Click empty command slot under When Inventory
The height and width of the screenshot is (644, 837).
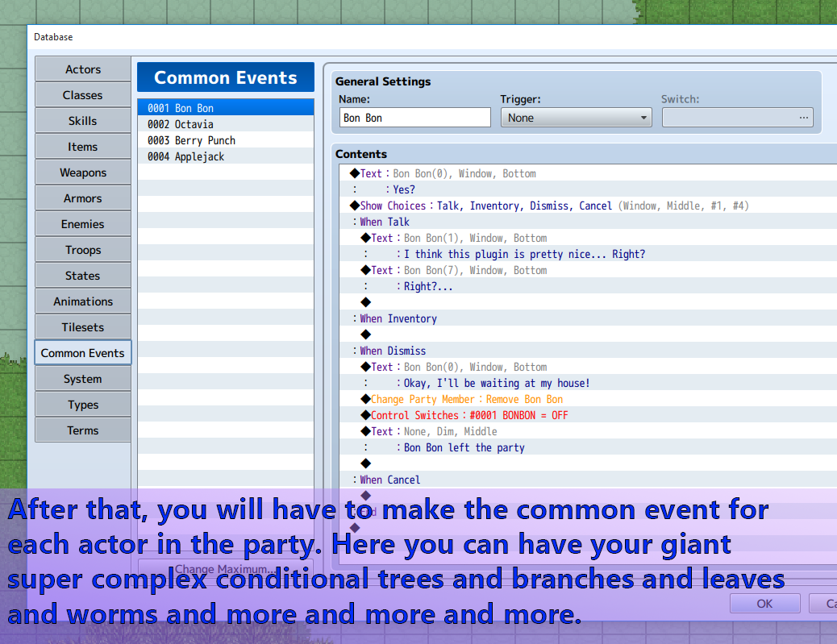tap(366, 334)
